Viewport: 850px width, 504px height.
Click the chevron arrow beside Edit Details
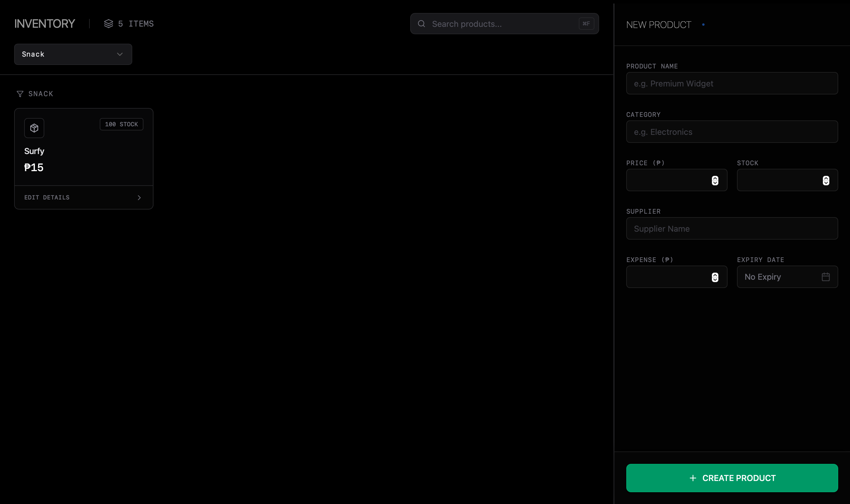pos(139,197)
